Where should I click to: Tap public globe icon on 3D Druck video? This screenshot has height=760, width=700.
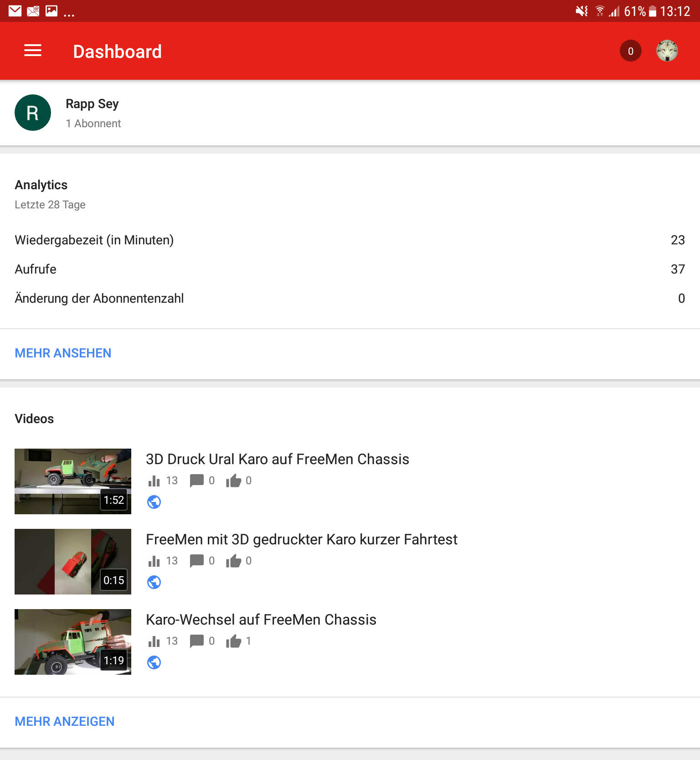click(154, 502)
